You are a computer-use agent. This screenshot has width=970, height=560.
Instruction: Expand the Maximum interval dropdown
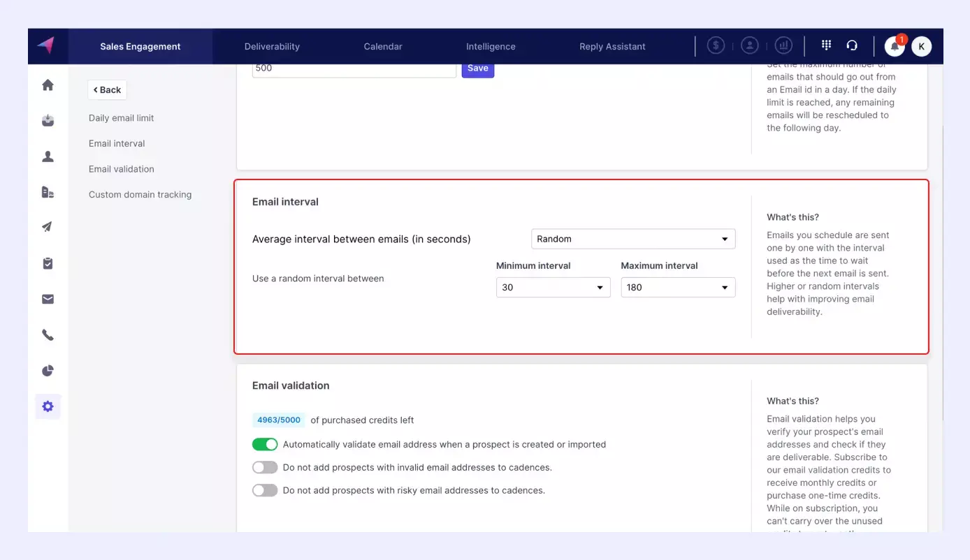tap(677, 287)
